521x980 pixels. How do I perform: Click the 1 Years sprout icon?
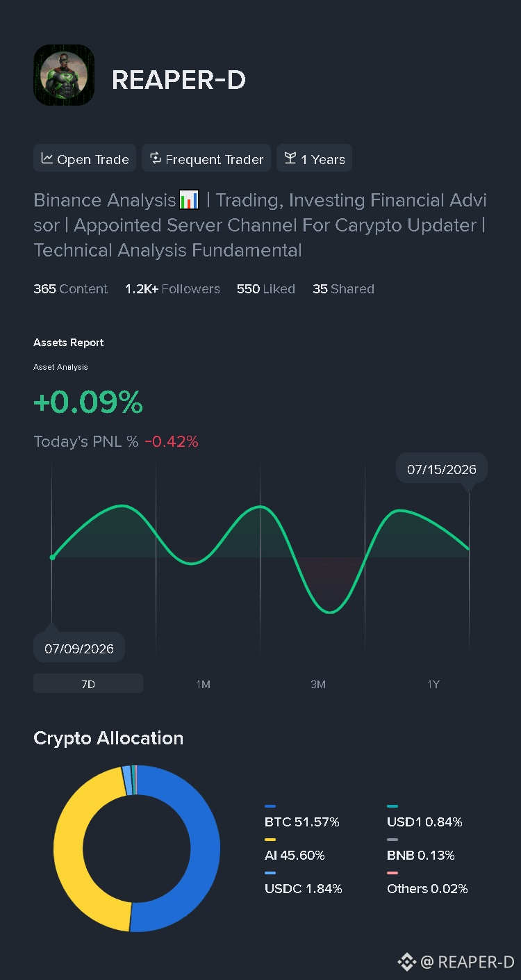pyautogui.click(x=290, y=158)
